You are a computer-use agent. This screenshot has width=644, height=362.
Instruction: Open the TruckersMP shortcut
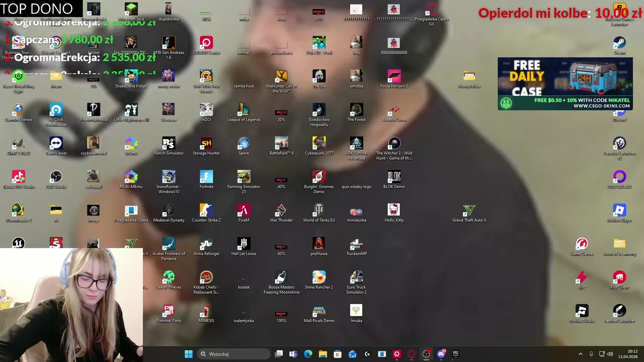click(x=356, y=247)
